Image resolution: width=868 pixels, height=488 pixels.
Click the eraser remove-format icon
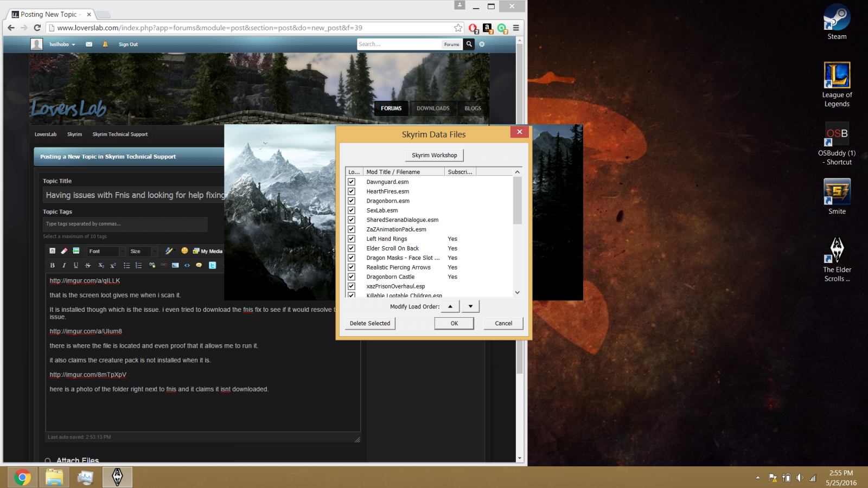tap(64, 251)
